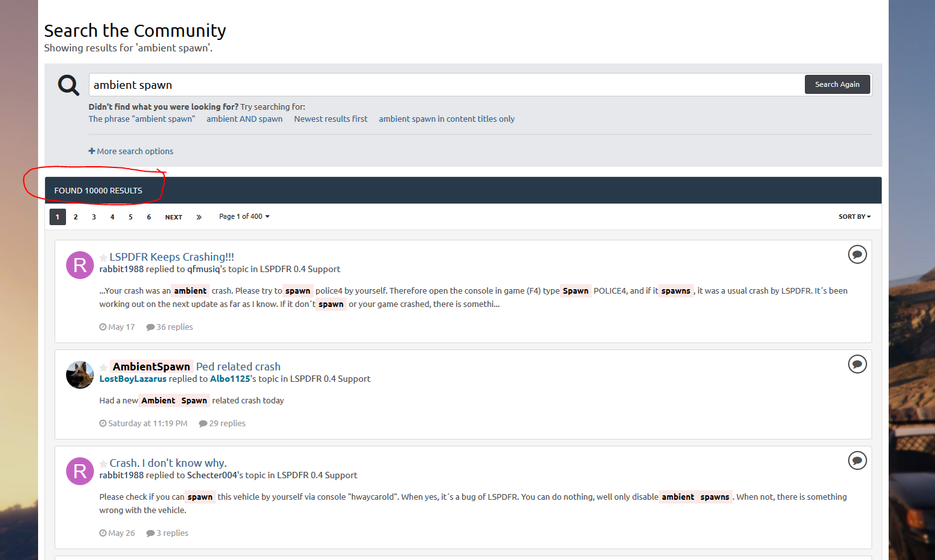This screenshot has width=935, height=560.
Task: Click comment bubble icon on AmbientSpawn Ped result
Action: coord(857,364)
